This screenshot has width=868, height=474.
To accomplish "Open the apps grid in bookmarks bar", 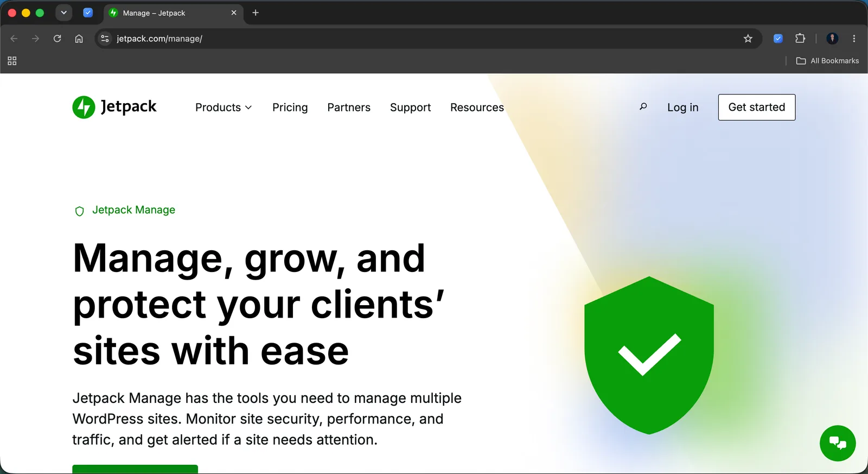I will pos(12,61).
